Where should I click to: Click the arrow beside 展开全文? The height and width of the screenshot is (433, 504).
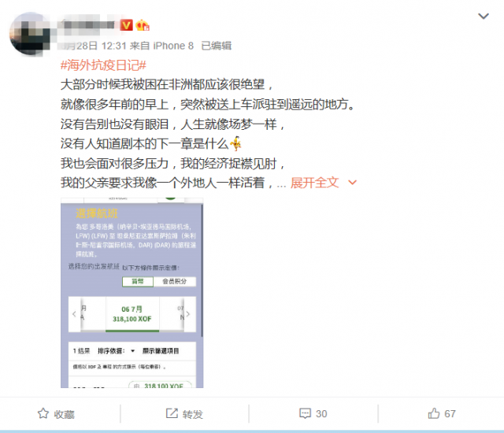(353, 183)
